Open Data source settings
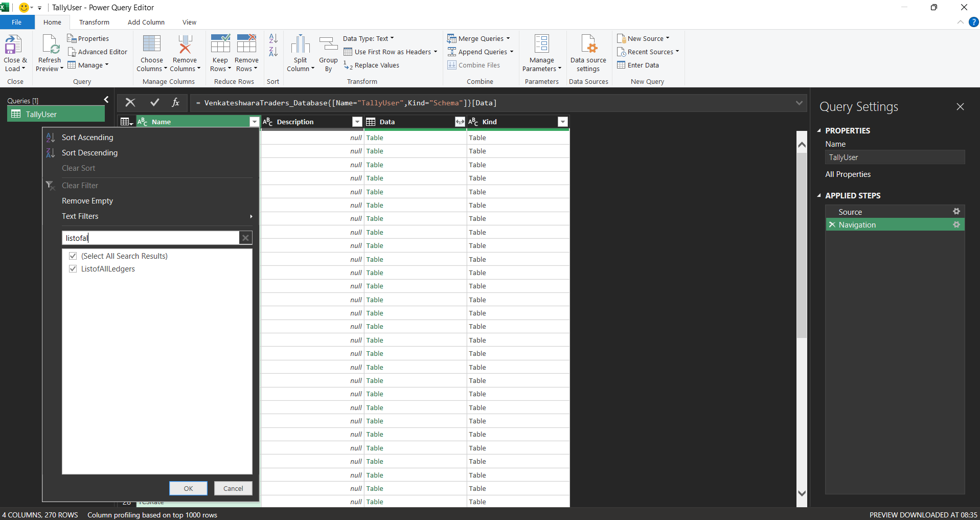 [588, 45]
